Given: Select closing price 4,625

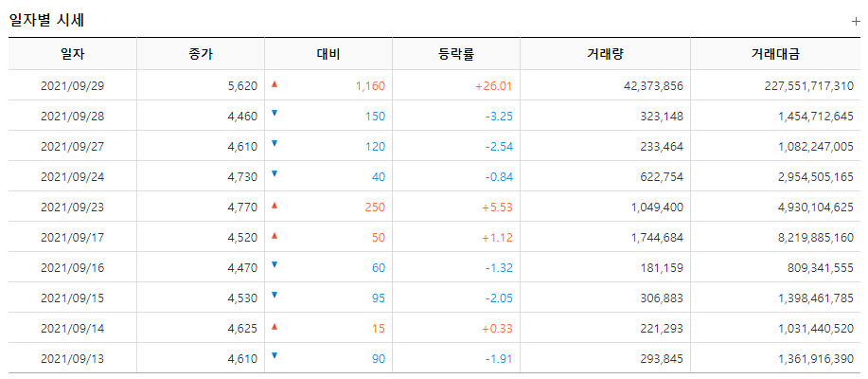Looking at the screenshot, I should pyautogui.click(x=242, y=329).
